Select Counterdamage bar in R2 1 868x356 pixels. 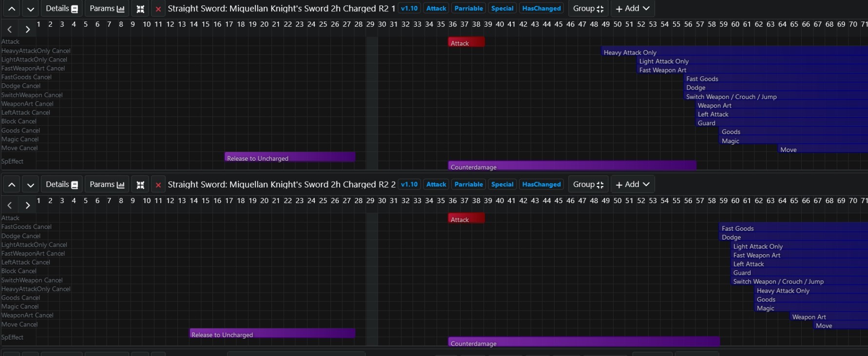point(572,166)
